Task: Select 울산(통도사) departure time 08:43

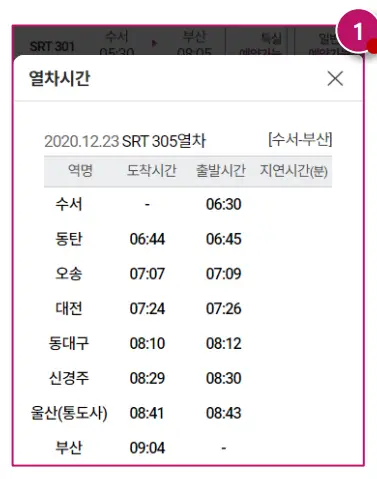Action: [224, 413]
